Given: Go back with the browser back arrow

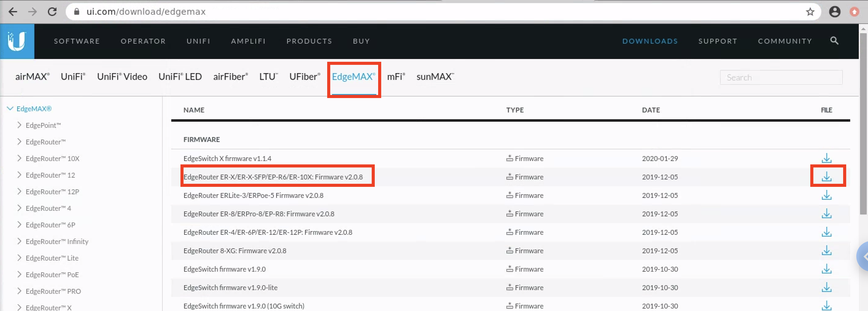Looking at the screenshot, I should point(13,12).
